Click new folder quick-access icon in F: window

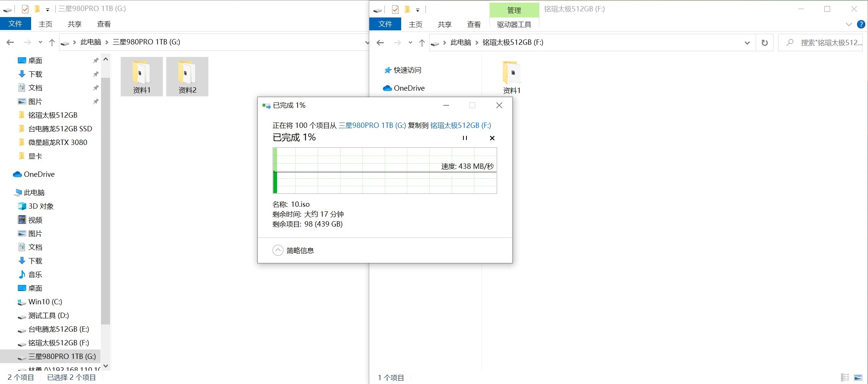pos(407,9)
